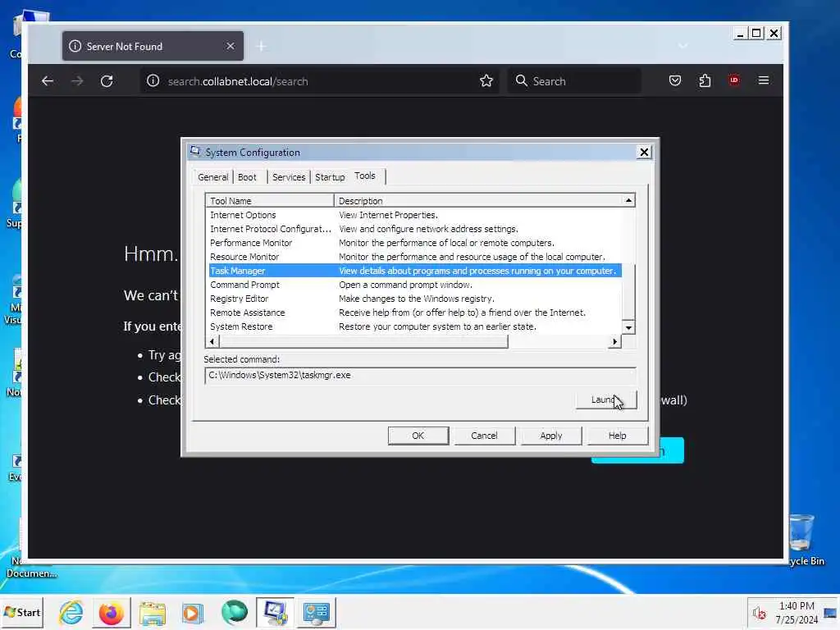The image size is (840, 630).
Task: Open Windows Explorer from the taskbar
Action: 152,612
